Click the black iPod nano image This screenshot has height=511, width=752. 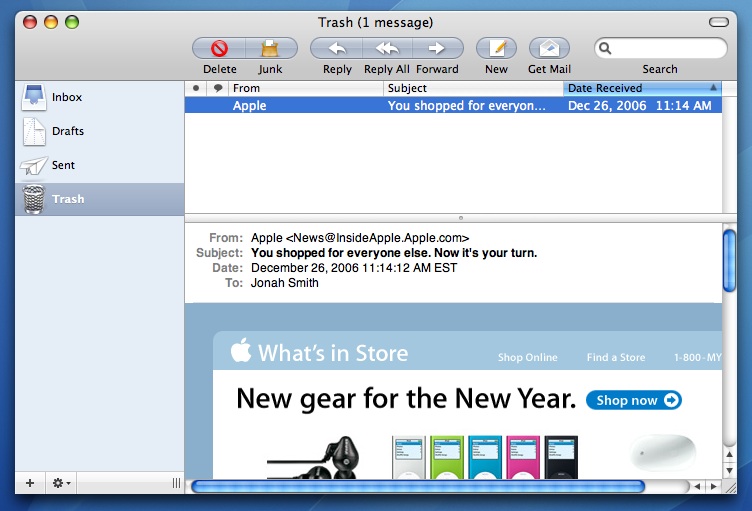coord(561,457)
